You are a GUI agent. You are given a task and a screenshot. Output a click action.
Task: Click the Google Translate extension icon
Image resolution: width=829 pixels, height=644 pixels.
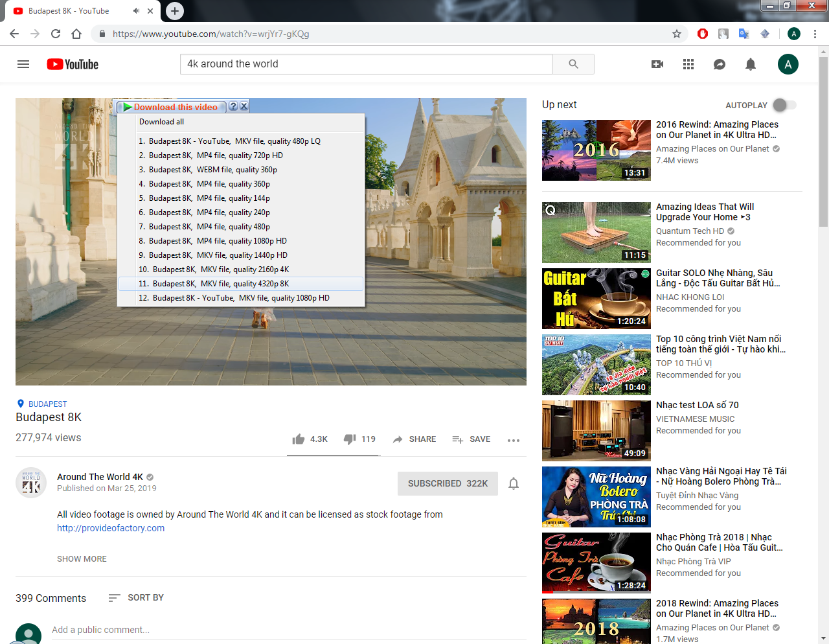(744, 34)
